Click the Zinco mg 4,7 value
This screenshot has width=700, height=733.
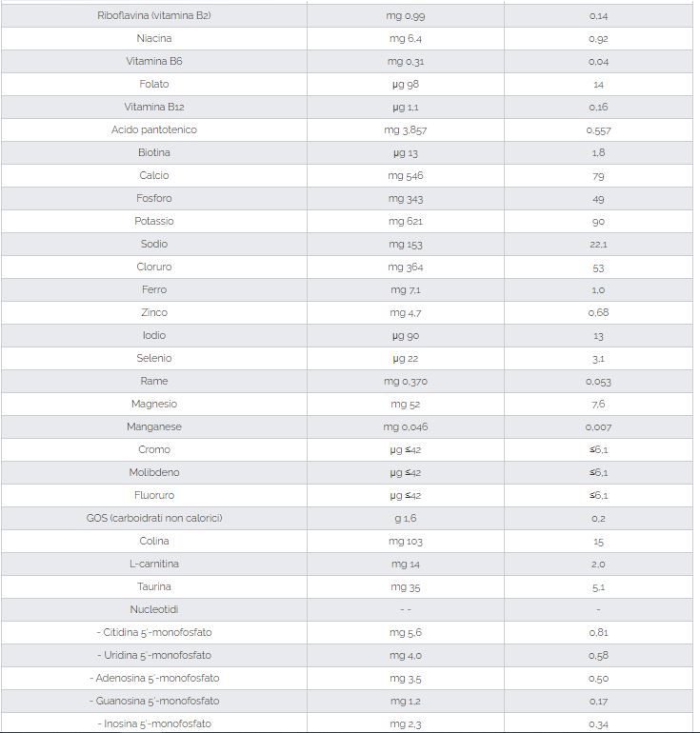[406, 313]
